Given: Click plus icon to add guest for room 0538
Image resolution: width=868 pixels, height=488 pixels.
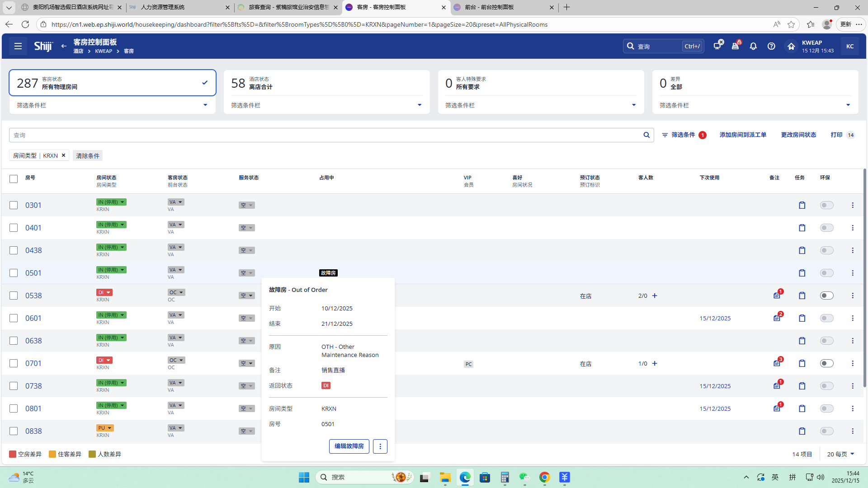Looking at the screenshot, I should tap(655, 296).
